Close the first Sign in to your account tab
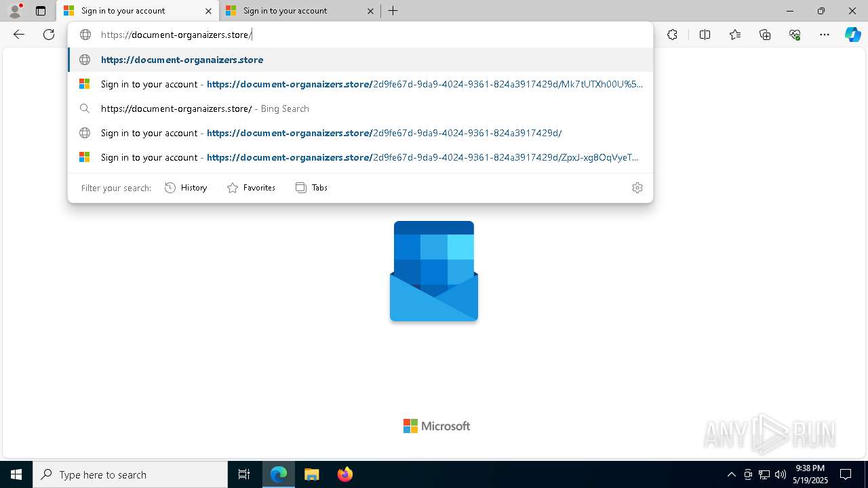868x488 pixels. tap(208, 11)
